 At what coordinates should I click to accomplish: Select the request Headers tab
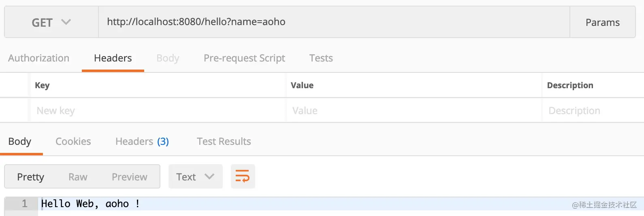pyautogui.click(x=113, y=58)
